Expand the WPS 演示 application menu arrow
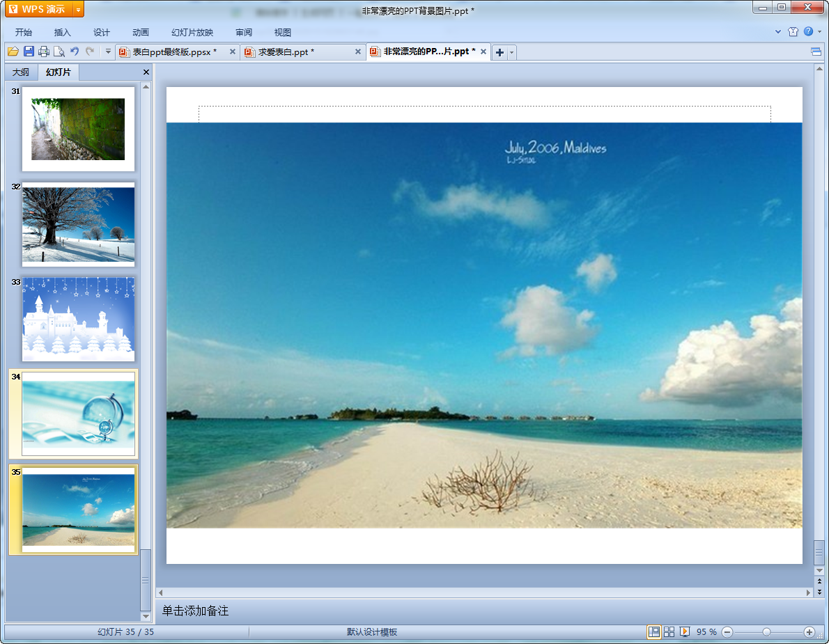 78,10
